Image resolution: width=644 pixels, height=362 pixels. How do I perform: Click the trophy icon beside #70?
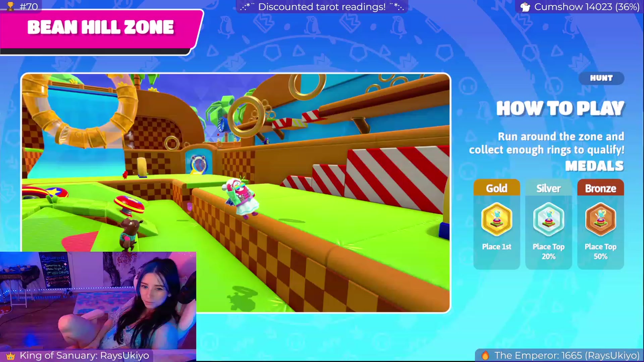10,6
